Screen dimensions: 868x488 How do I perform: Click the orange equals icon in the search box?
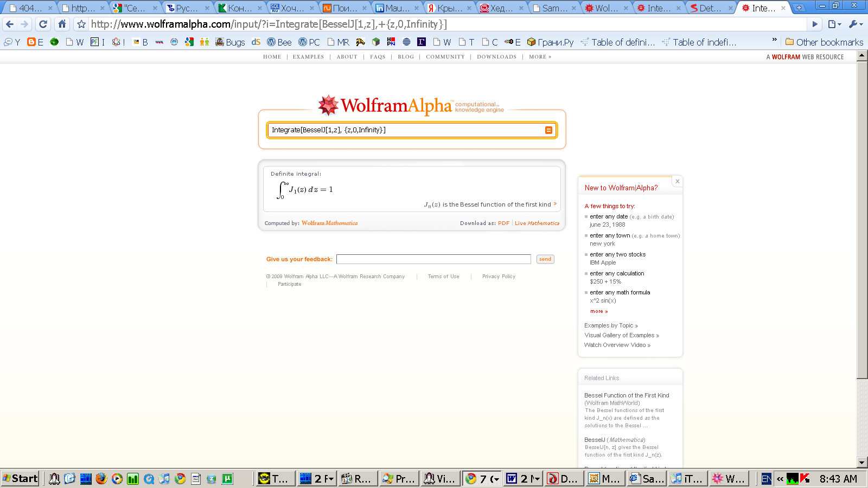pos(548,130)
